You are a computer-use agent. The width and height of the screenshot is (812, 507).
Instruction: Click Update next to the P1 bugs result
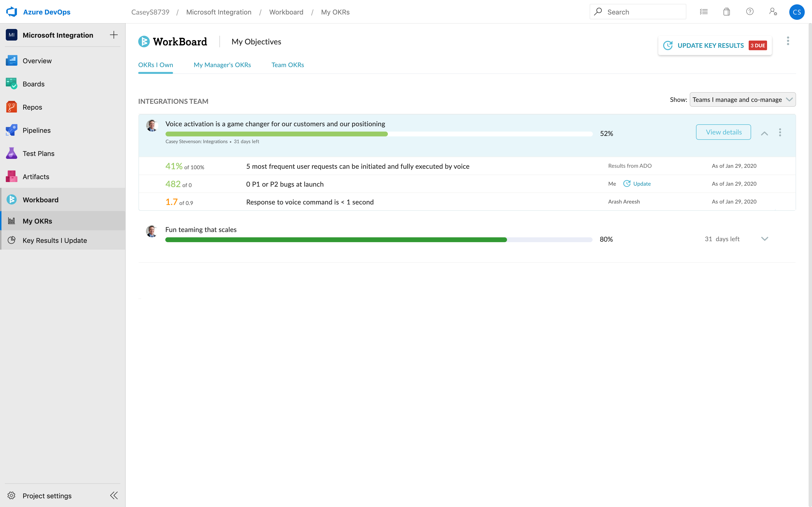pyautogui.click(x=642, y=183)
